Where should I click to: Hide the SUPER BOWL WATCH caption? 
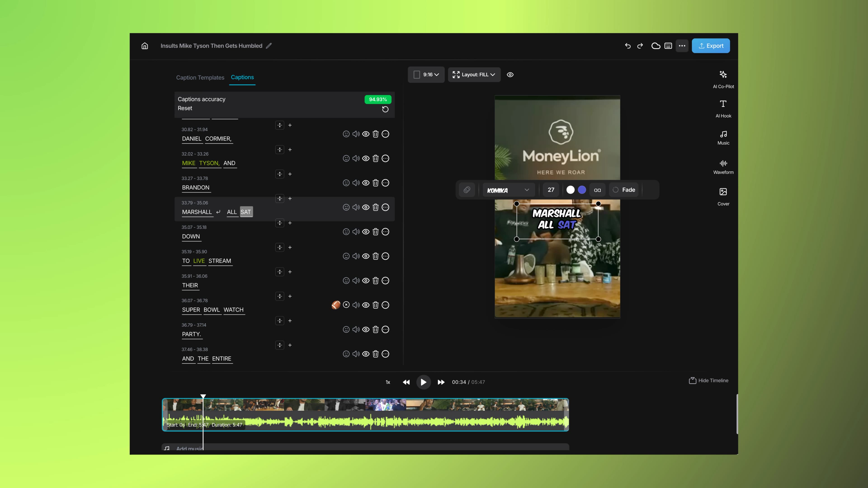point(366,305)
